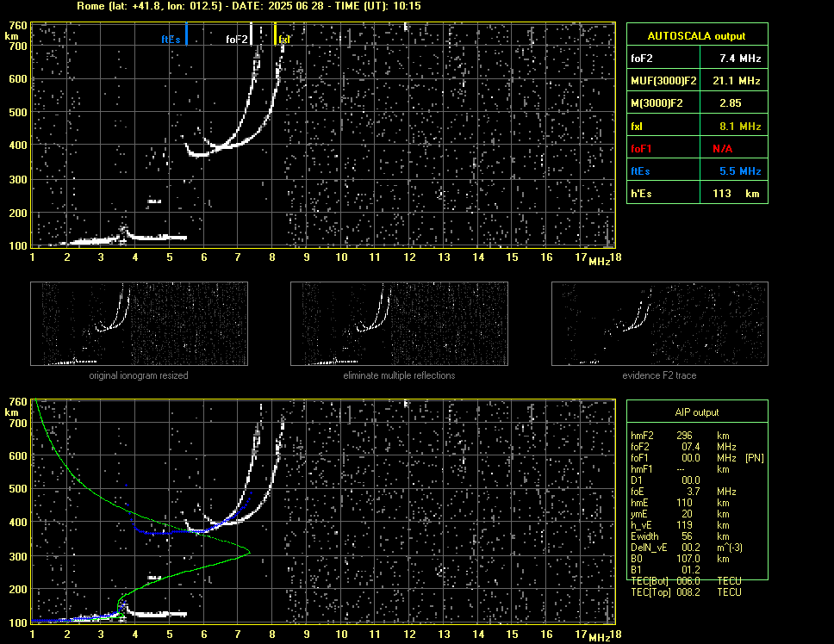Click the "evidence F2 trace" caption
834x644 pixels.
[x=659, y=375]
